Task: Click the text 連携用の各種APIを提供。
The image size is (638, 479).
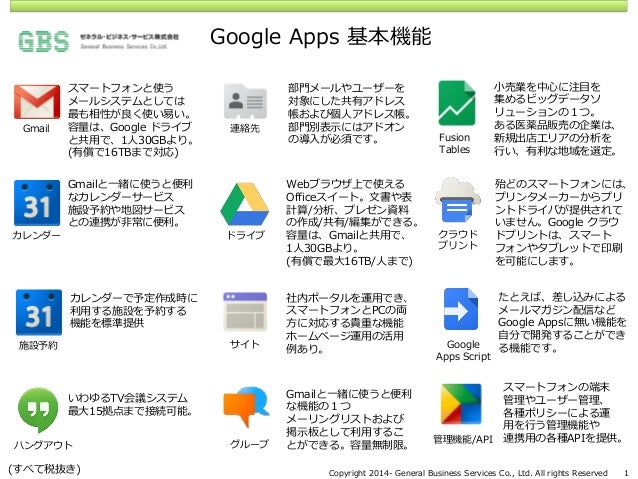Action: tap(563, 438)
